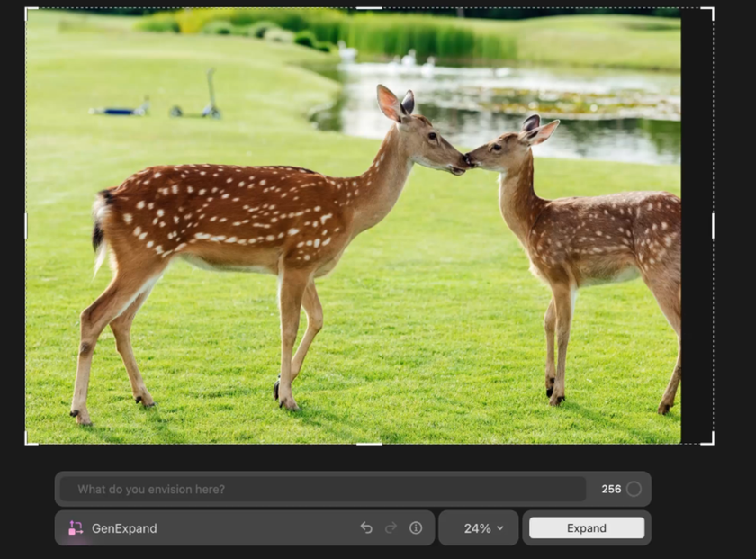Open the GenExpand info tooltip

[x=415, y=528]
